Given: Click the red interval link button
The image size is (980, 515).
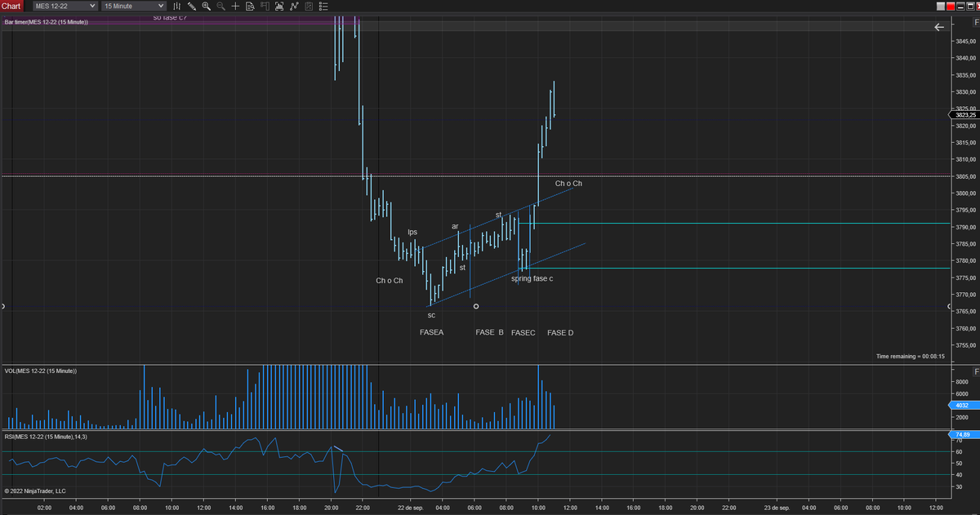Looking at the screenshot, I should point(951,7).
